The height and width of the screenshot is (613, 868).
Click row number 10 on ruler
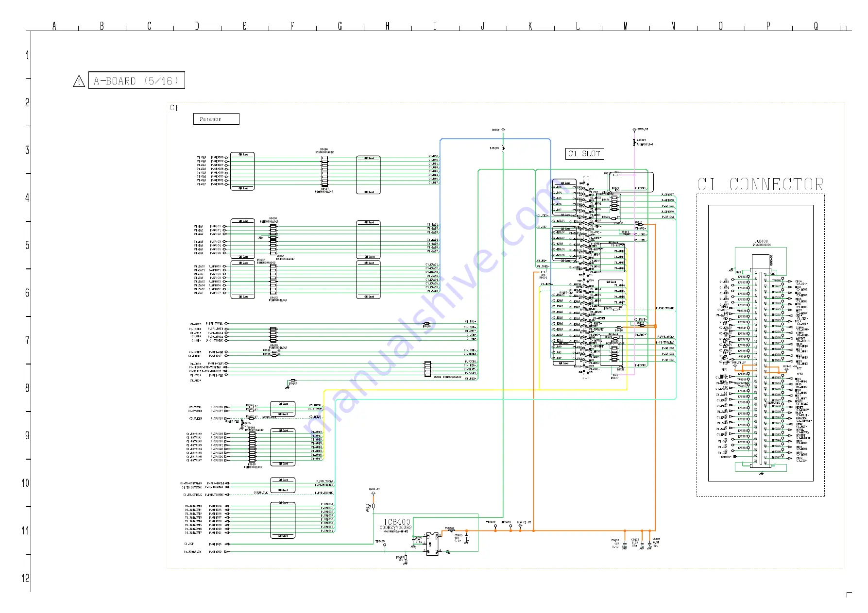(x=25, y=483)
